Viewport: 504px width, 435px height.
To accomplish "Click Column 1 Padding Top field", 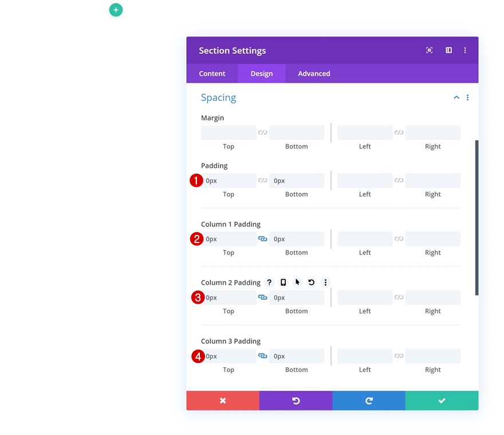I will tap(229, 239).
